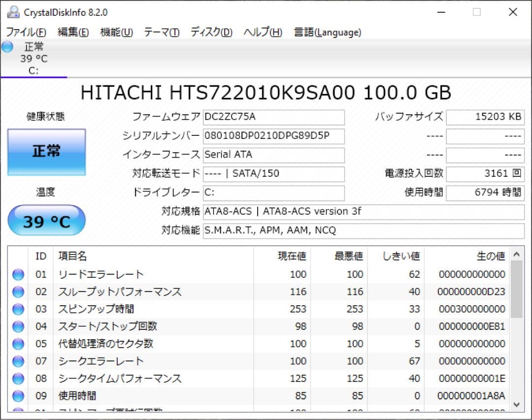Click status dot for 代替処理済のセクタ数 row
The width and height of the screenshot is (532, 420).
point(18,344)
